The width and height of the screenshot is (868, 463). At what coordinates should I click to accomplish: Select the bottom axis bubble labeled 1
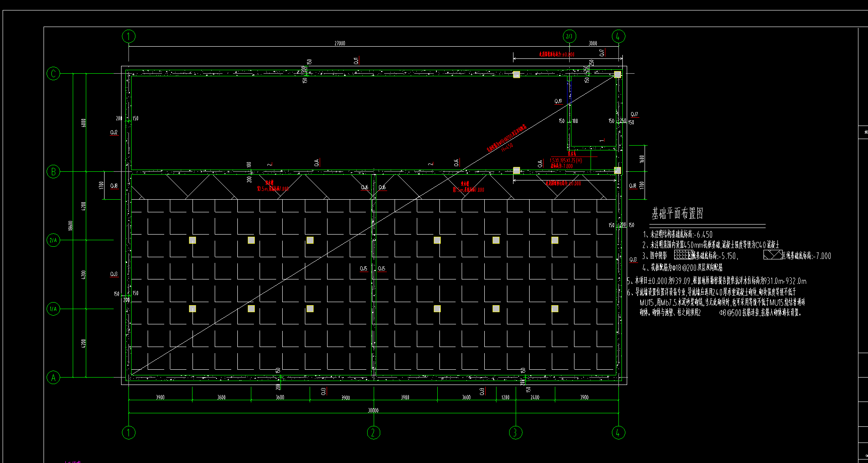(128, 432)
